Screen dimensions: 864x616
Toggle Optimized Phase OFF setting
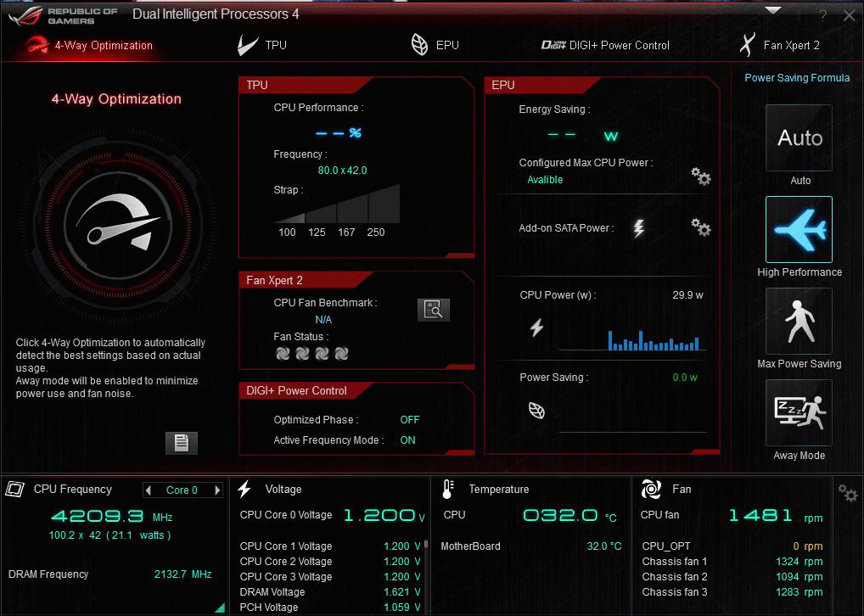click(x=409, y=420)
